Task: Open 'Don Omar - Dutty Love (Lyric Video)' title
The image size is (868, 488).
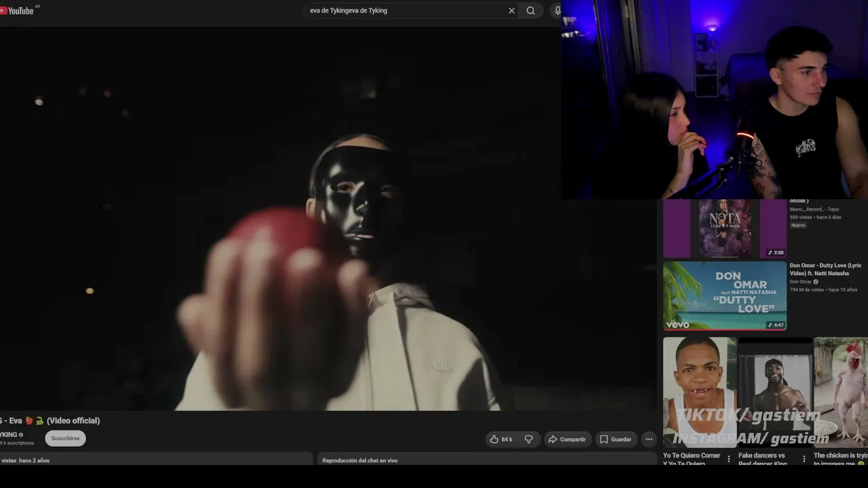Action: click(x=825, y=269)
